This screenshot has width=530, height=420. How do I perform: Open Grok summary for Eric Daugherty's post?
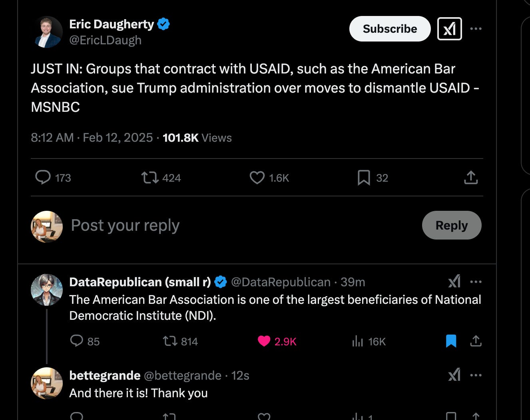click(449, 29)
